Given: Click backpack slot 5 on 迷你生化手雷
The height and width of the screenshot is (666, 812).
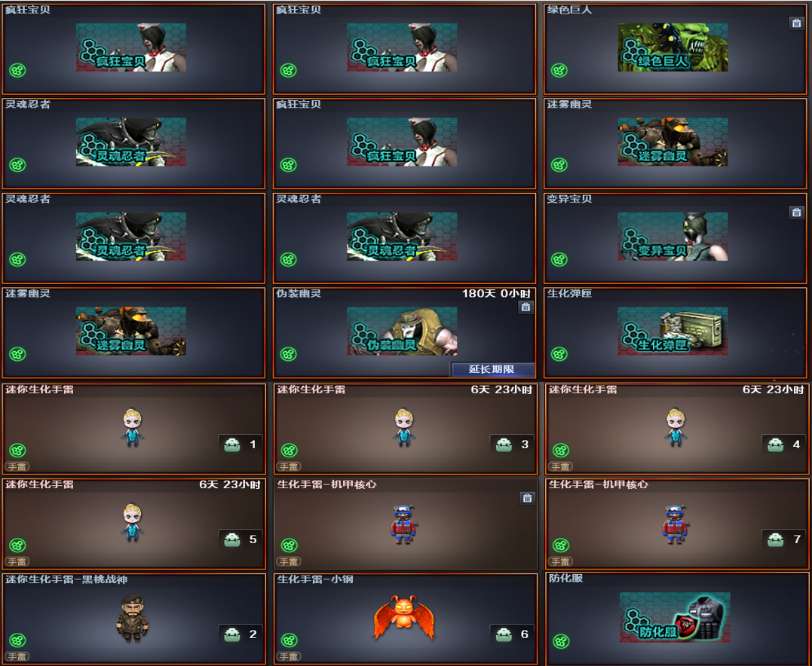Looking at the screenshot, I should pos(241,539).
